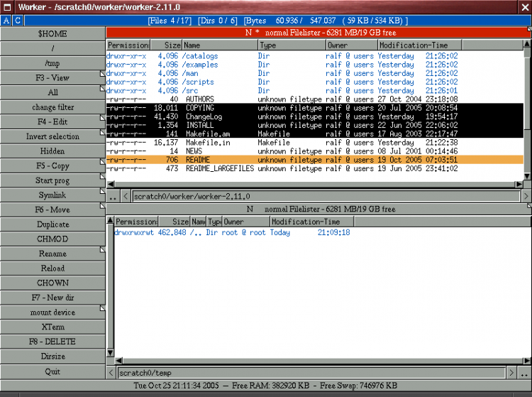Select the /man directory row
532x397 pixels.
tap(315, 73)
